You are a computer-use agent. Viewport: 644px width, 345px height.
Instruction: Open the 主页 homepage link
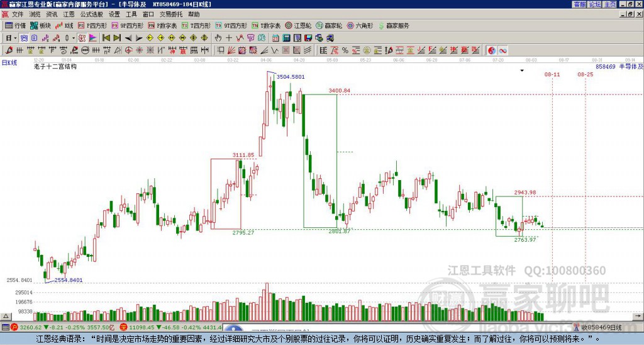point(610,4)
